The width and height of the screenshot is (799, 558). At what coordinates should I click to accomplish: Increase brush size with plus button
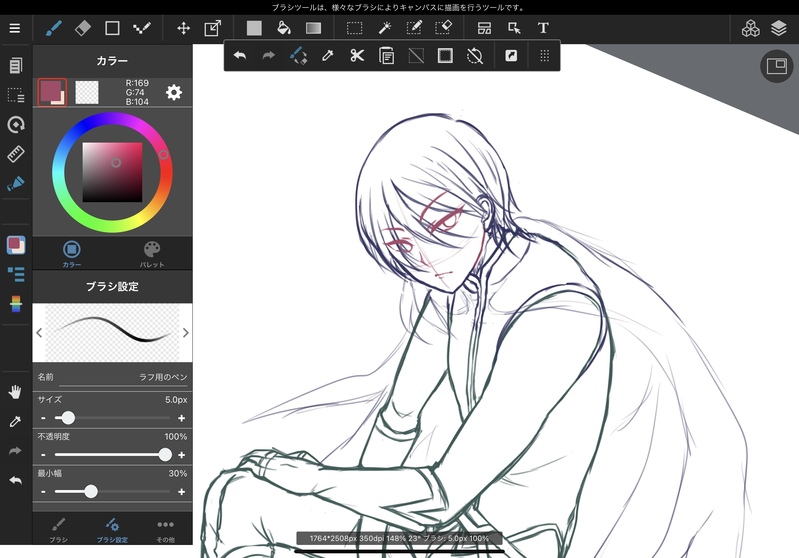coord(181,418)
